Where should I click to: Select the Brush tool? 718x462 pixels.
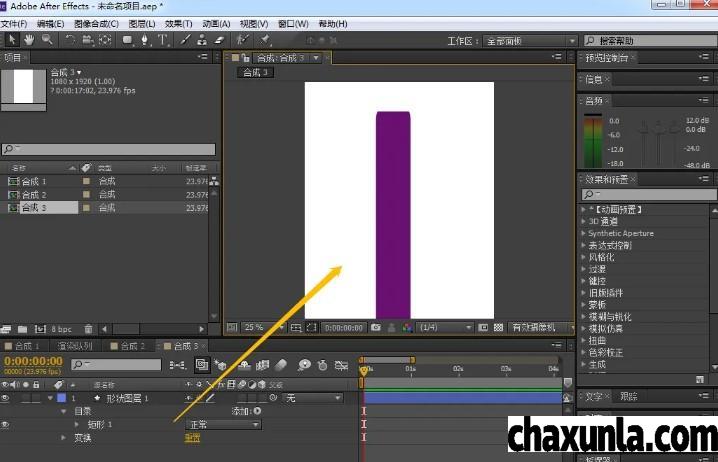pyautogui.click(x=185, y=40)
